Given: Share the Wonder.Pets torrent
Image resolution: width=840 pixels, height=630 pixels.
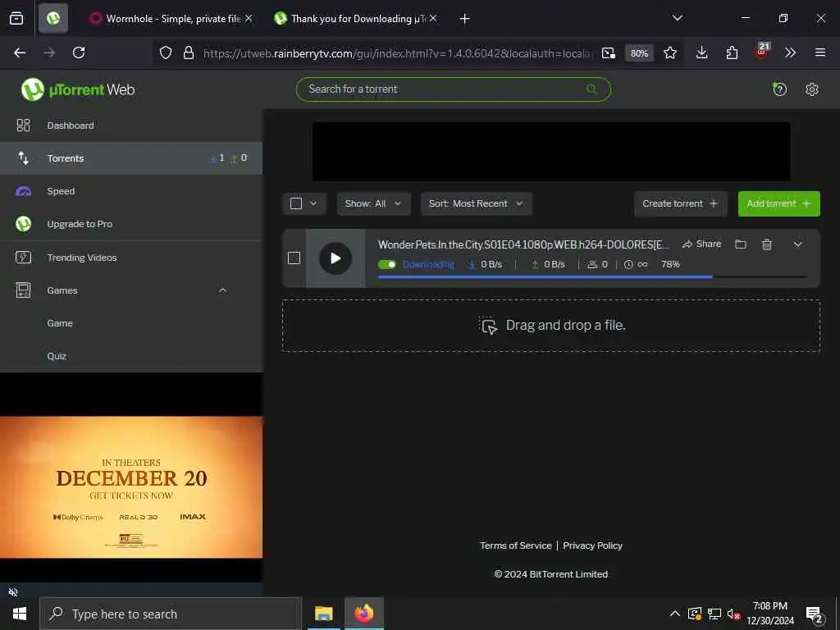Looking at the screenshot, I should coord(701,244).
